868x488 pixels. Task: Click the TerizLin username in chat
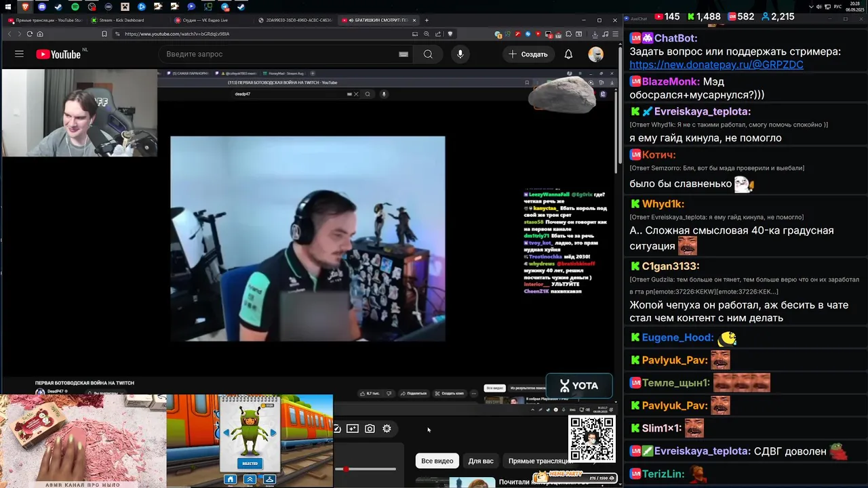coord(663,474)
